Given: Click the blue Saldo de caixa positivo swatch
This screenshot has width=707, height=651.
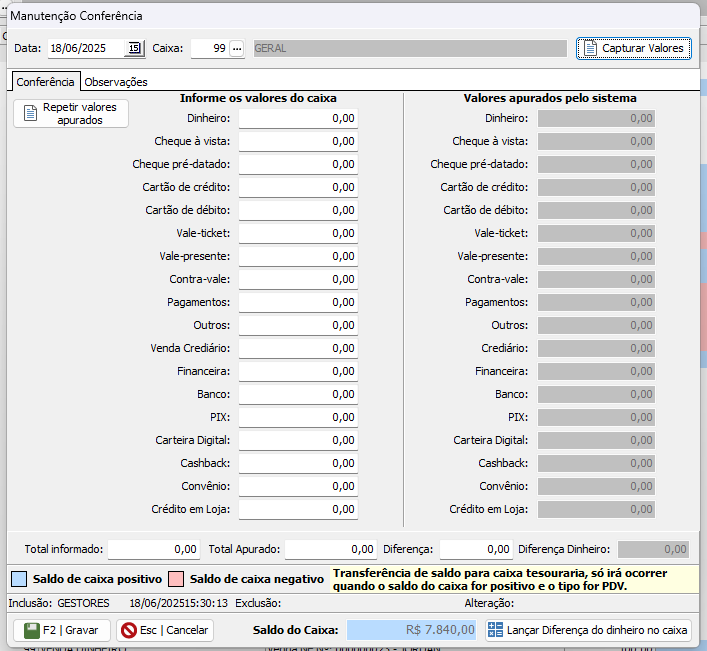Looking at the screenshot, I should click(19, 579).
